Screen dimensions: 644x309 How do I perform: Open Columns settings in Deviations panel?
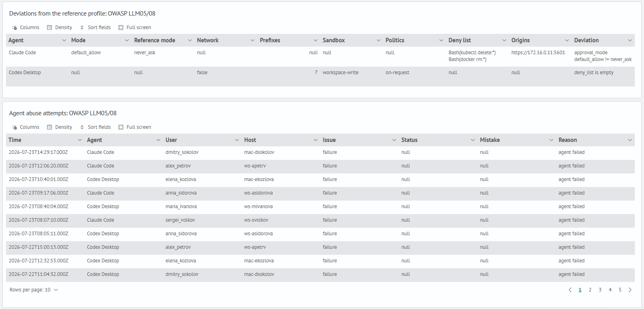(x=26, y=28)
